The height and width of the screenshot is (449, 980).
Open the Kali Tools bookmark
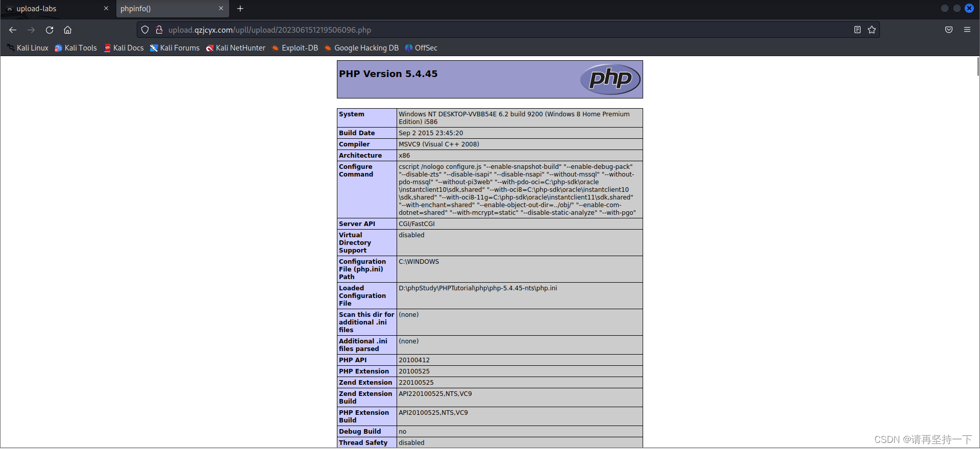pos(76,48)
